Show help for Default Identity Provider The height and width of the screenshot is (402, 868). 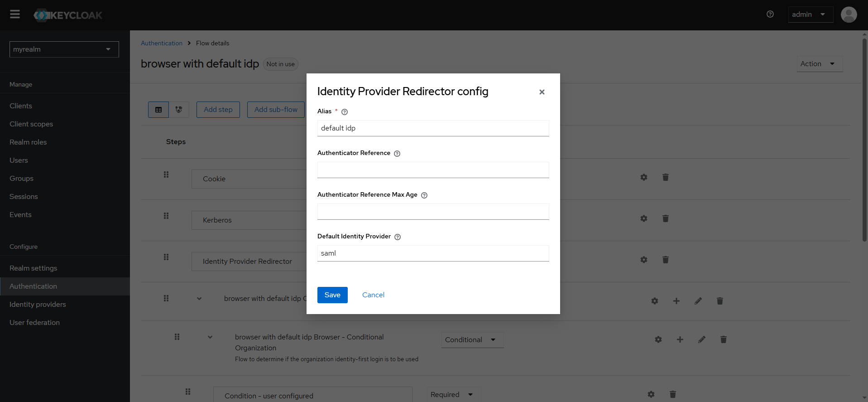point(398,237)
